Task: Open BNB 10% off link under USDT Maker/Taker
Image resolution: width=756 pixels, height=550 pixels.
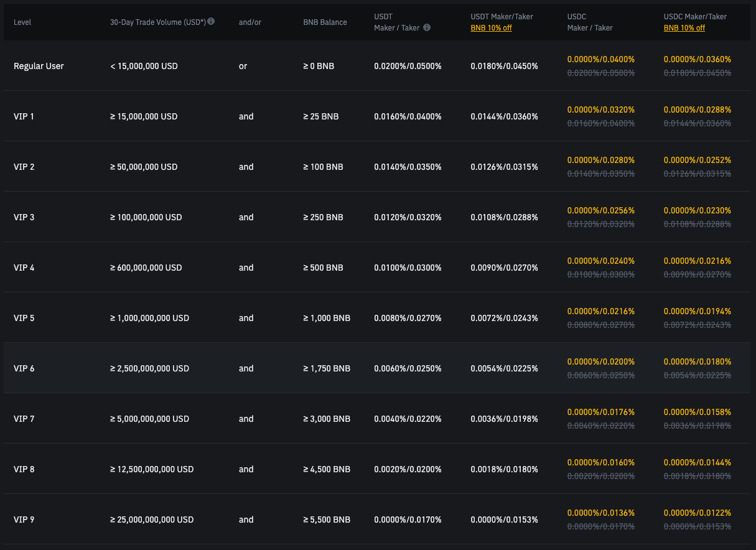Action: tap(491, 28)
